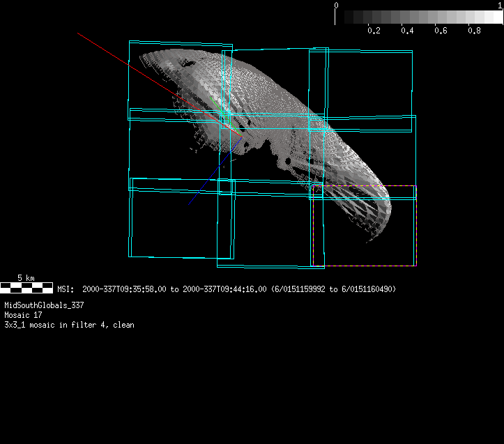Click the 5 km checkered scale bar

click(x=26, y=286)
